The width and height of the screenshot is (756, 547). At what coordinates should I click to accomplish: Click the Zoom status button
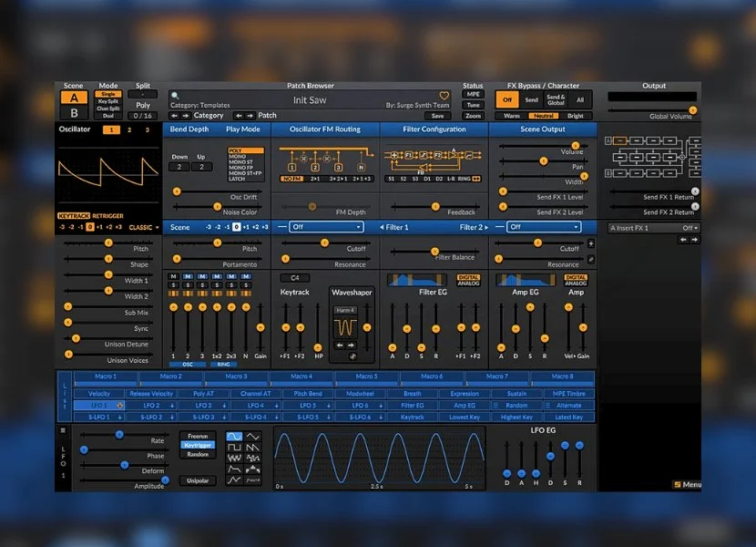tap(473, 116)
